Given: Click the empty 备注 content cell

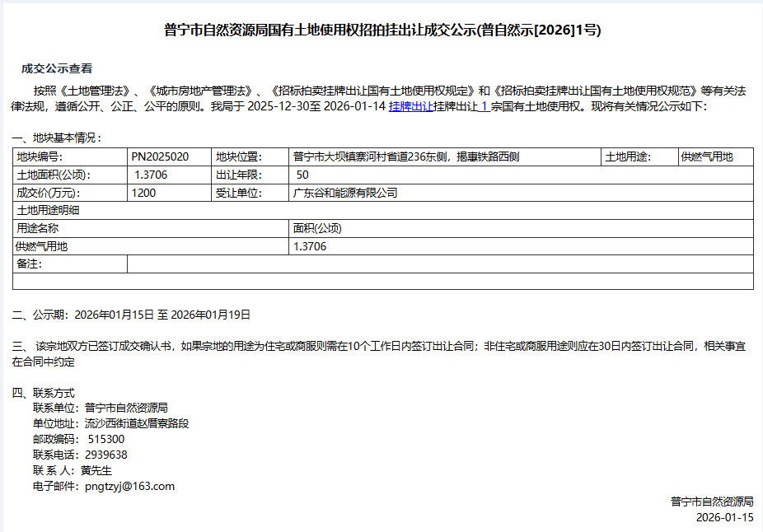Looking at the screenshot, I should 440,264.
